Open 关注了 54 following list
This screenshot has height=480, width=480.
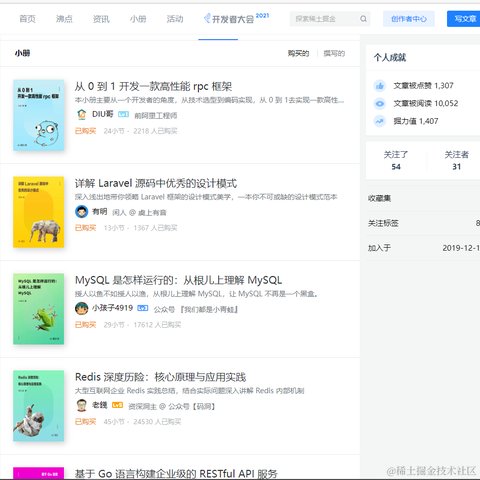point(396,160)
